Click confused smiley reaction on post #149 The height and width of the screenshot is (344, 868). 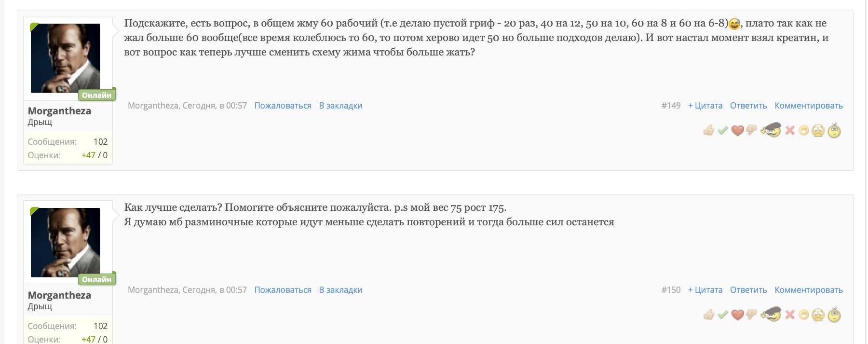point(834,130)
